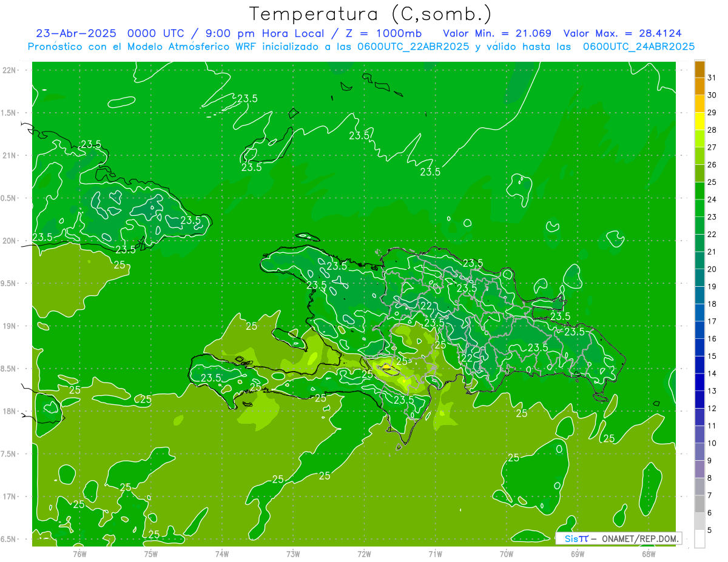Click the '17N' latitude axis label
Viewport: 728px width, 562px height.
9,497
